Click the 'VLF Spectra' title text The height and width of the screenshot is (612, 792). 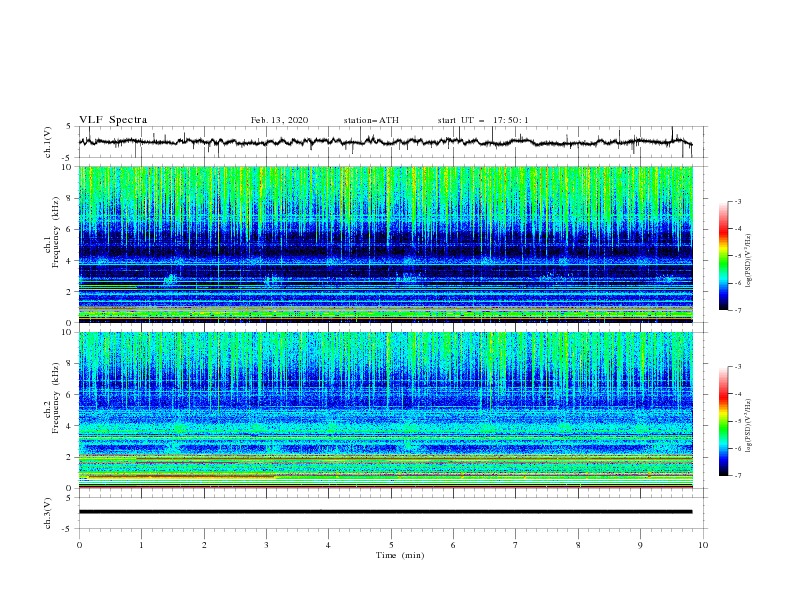pos(113,120)
